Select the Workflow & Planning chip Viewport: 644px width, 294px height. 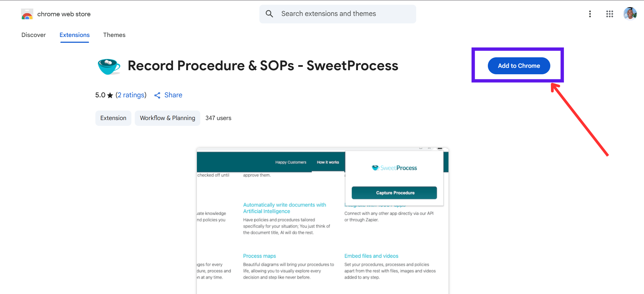point(168,118)
